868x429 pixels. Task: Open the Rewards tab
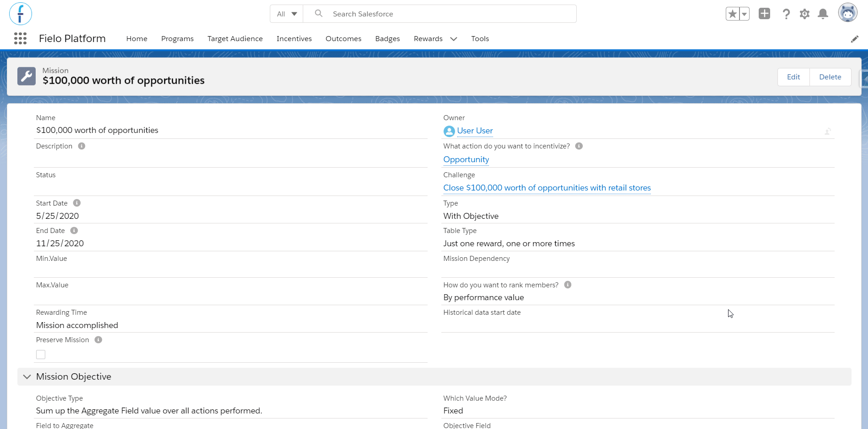[x=428, y=39]
